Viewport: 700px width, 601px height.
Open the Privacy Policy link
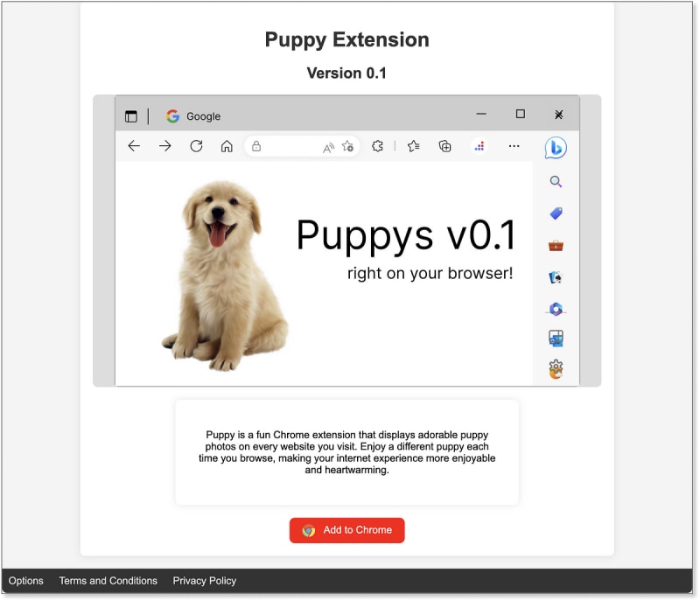(205, 581)
